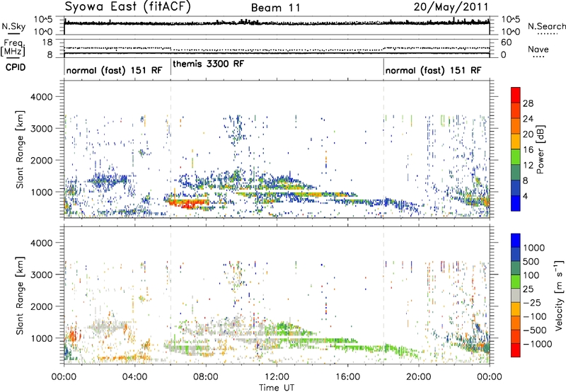Click the solid legend line sample under 'N.Sky'
Image resolution: width=566 pixels, height=392 pixels.
pyautogui.click(x=13, y=34)
